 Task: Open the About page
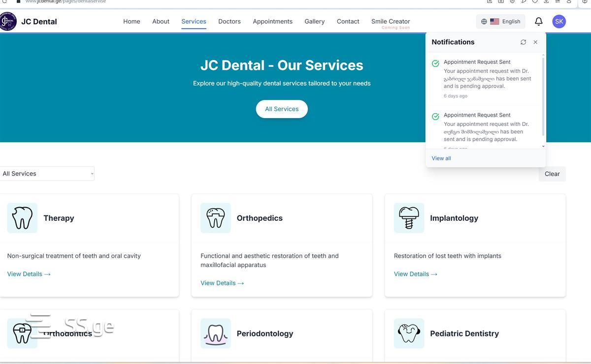161,22
